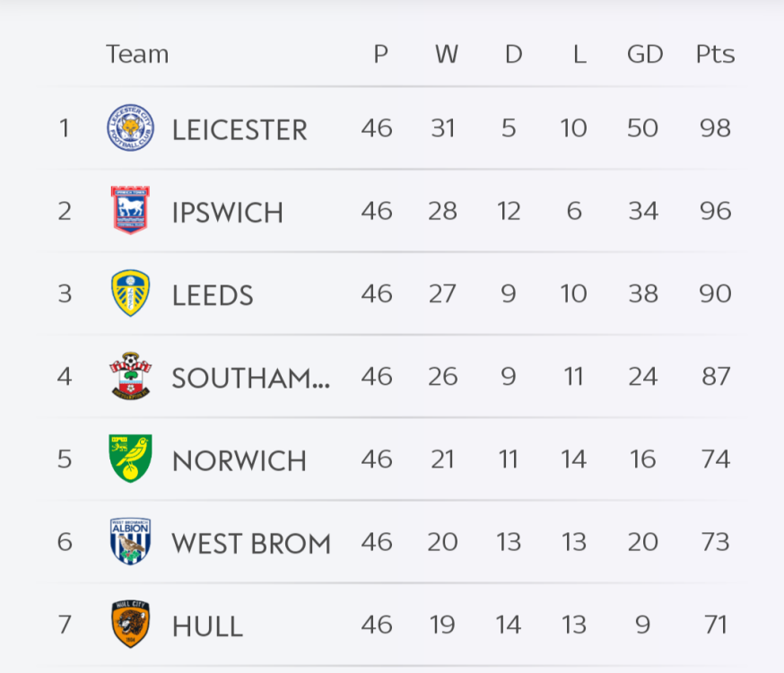
Task: Open the HULL team name link
Action: coord(207,626)
